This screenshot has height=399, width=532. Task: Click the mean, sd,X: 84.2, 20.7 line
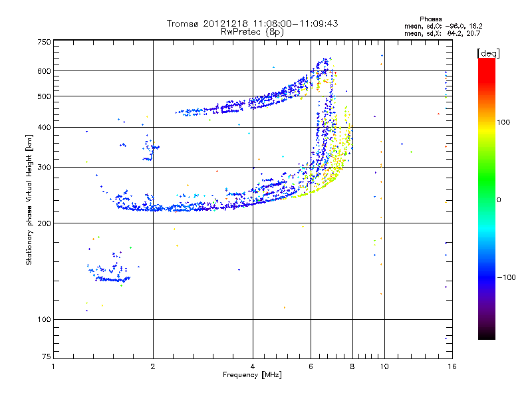(x=442, y=33)
